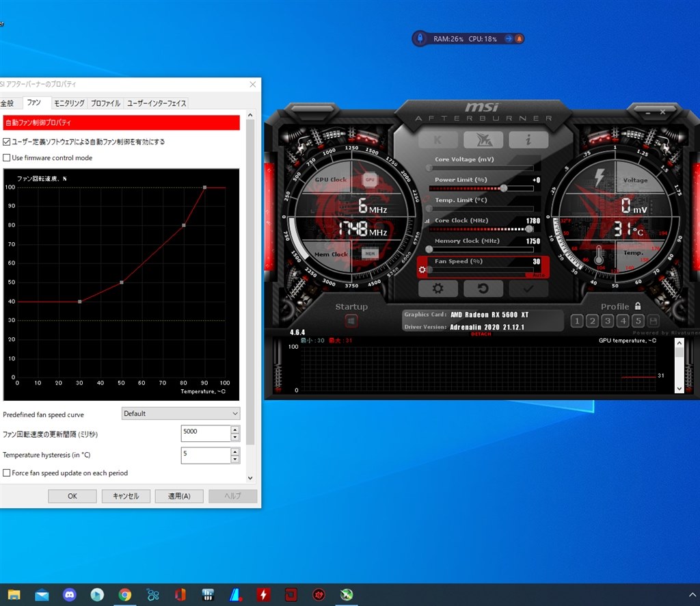
Task: Open Predefined fan speed curve dropdown
Action: pos(180,414)
